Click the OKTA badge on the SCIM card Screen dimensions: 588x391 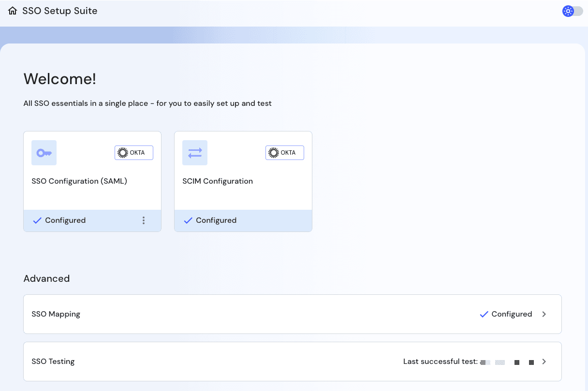284,152
